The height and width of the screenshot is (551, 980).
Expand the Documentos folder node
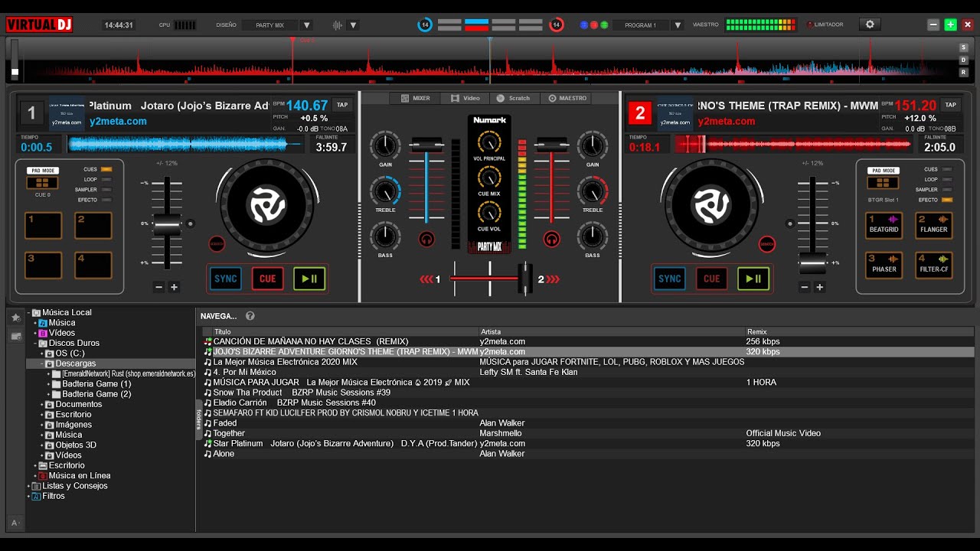click(43, 404)
